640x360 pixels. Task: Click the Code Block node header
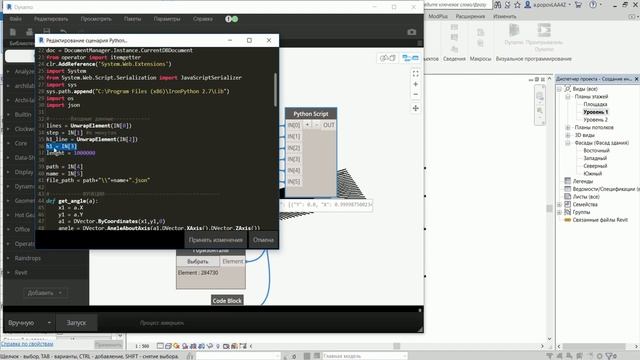click(x=227, y=300)
